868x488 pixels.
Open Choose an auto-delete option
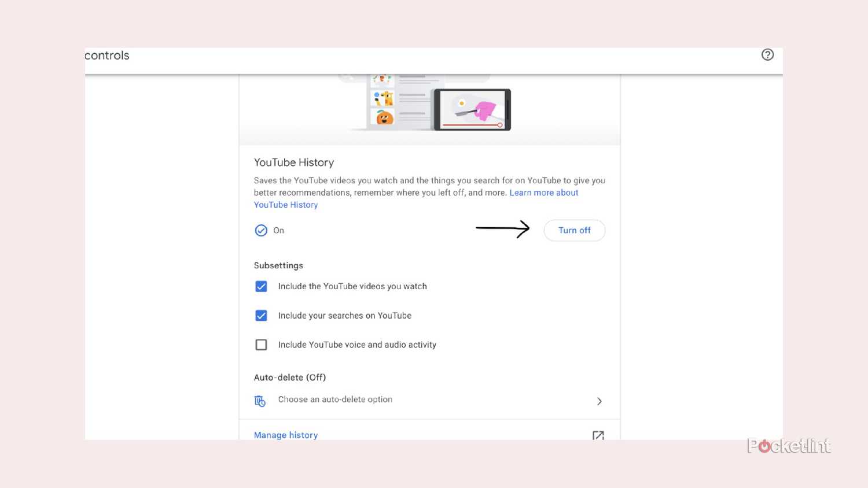[x=335, y=400]
